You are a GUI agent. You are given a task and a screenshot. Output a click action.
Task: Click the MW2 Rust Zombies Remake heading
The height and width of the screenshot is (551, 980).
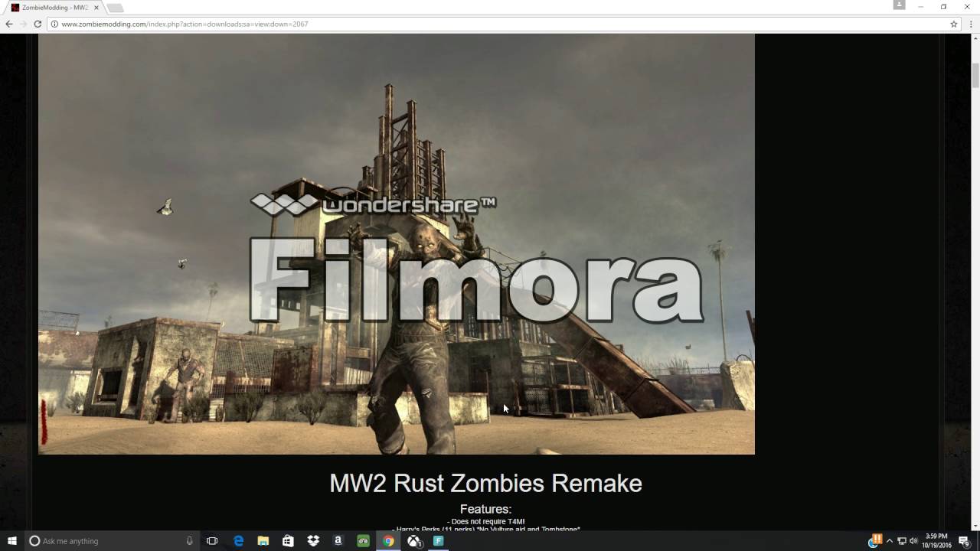pos(485,483)
